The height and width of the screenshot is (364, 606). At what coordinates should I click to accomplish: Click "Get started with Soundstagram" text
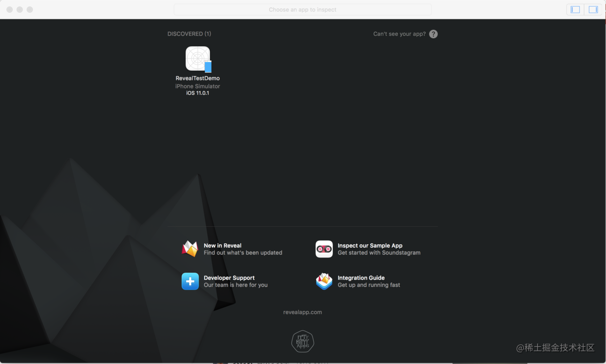[x=379, y=253]
